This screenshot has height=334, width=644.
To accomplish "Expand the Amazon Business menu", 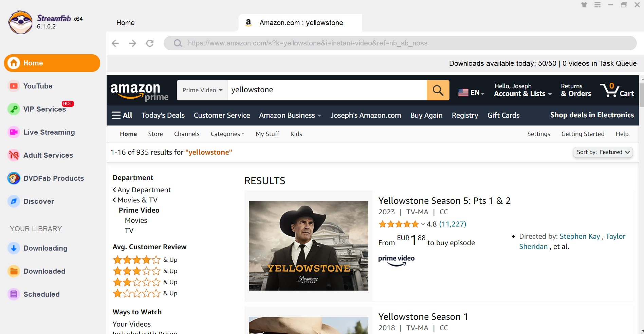I will (x=290, y=115).
